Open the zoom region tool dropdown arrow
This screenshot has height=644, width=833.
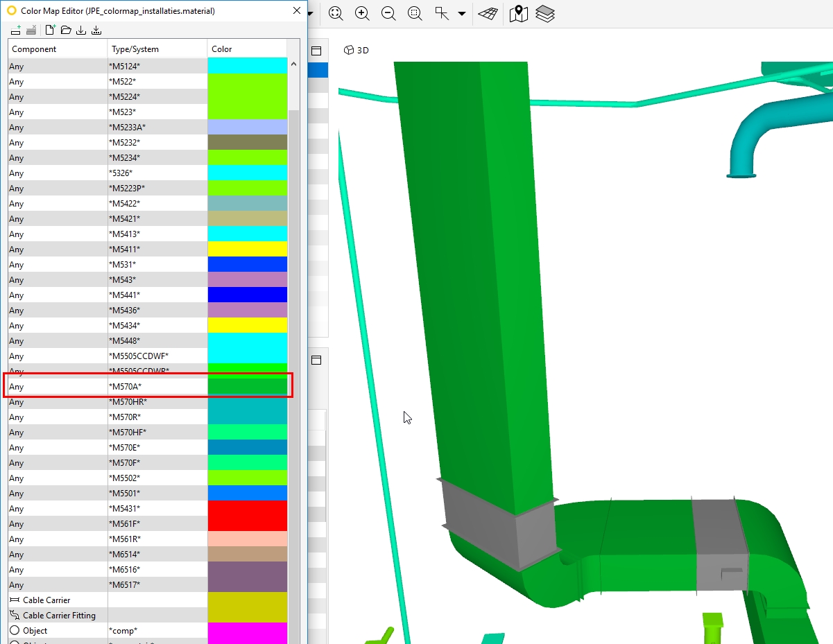[x=461, y=14]
